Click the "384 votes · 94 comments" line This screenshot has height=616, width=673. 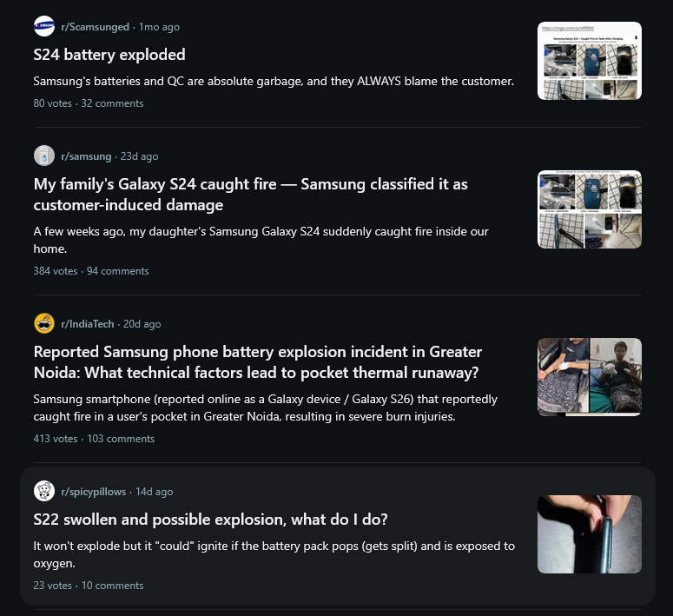(x=91, y=271)
